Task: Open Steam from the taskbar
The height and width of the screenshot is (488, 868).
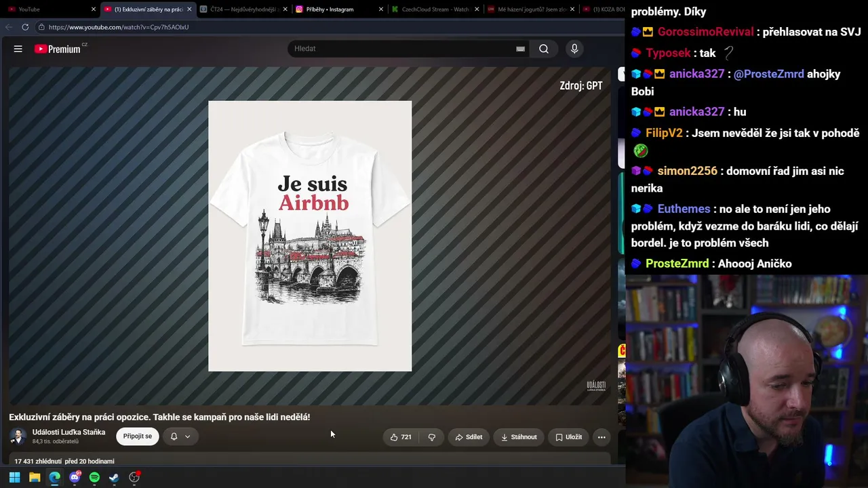Action: 114,477
